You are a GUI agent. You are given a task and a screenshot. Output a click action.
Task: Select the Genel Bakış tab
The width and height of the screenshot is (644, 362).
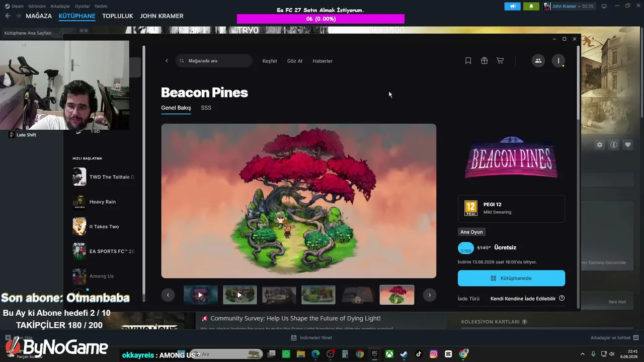pos(176,108)
